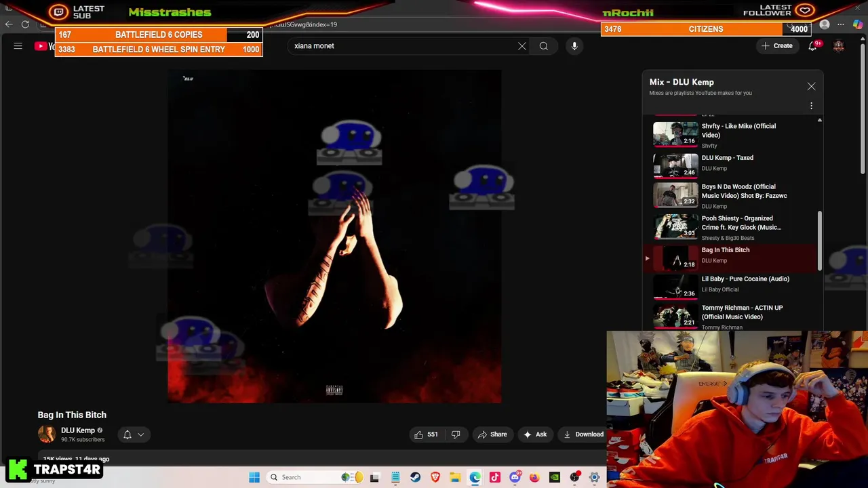This screenshot has width=868, height=488.
Task: Toggle DLU Kemp subscription notification bell
Action: 127,434
